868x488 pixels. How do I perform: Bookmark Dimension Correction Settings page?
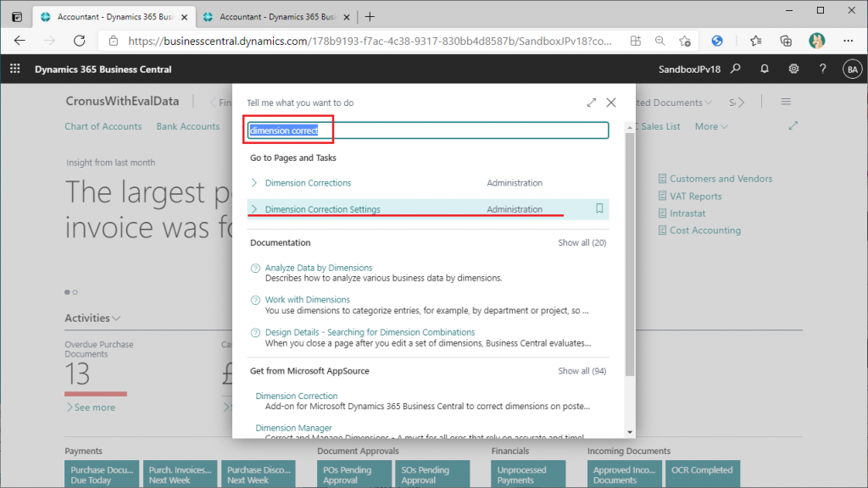tap(599, 208)
